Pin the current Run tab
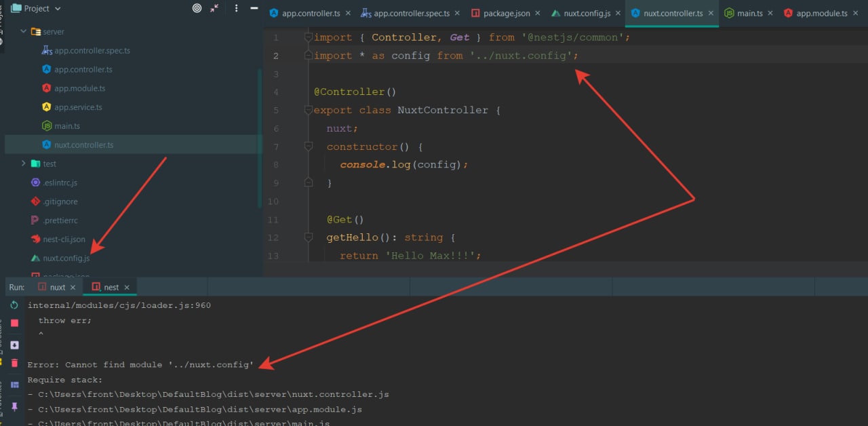Image resolution: width=868 pixels, height=426 pixels. (14, 406)
